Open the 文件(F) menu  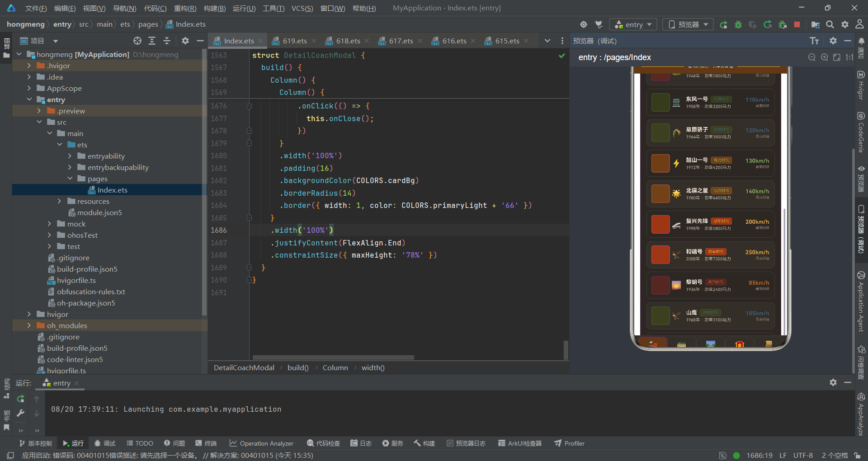(36, 8)
